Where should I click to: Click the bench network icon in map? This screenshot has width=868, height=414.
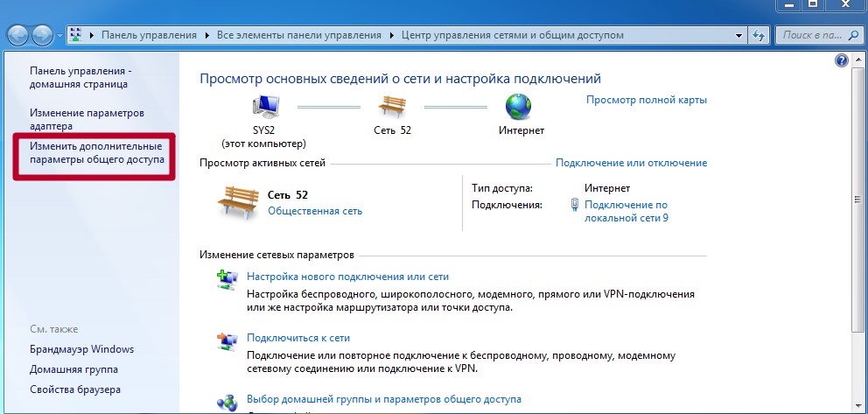tap(393, 108)
